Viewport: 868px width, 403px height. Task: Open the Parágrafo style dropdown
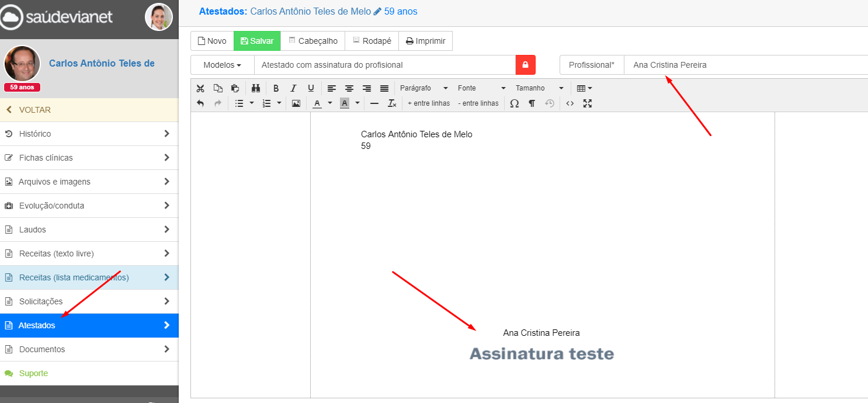(423, 88)
